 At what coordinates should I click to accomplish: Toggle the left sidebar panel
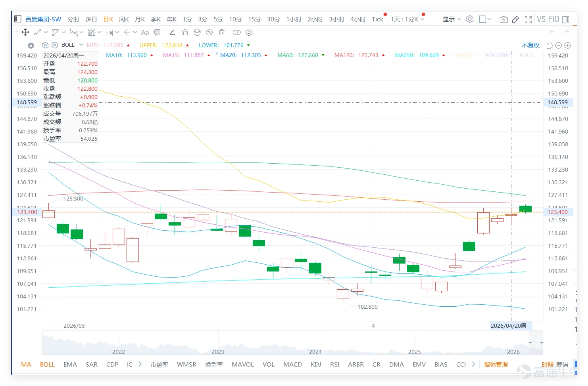[17, 19]
